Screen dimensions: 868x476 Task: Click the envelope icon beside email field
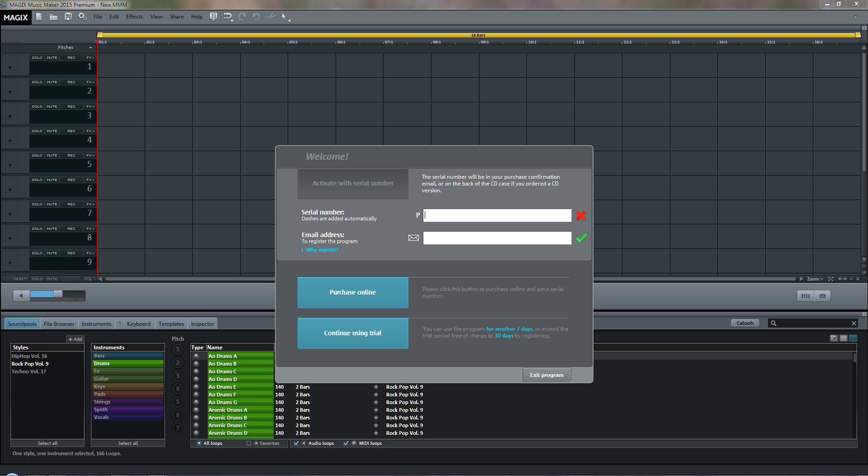(413, 238)
